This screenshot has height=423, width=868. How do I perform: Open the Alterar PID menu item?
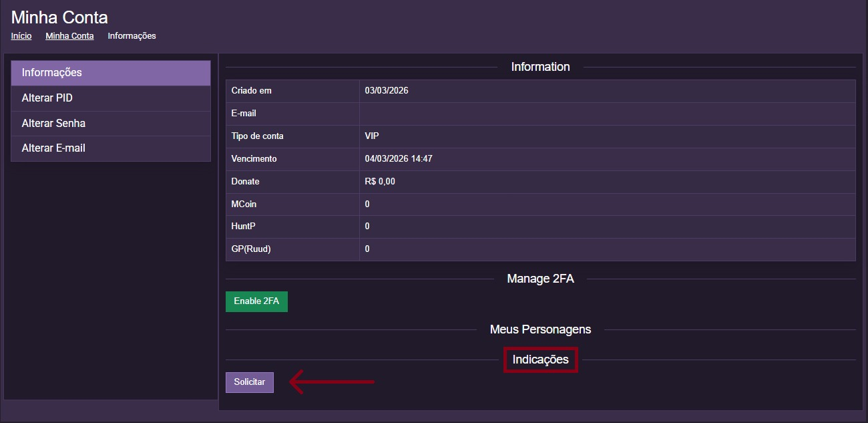click(x=111, y=98)
